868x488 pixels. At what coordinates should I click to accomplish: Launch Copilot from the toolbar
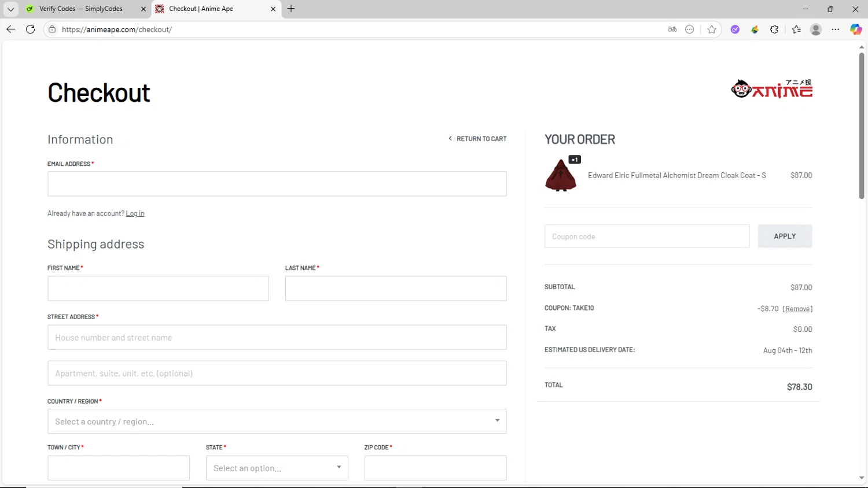pos(856,29)
